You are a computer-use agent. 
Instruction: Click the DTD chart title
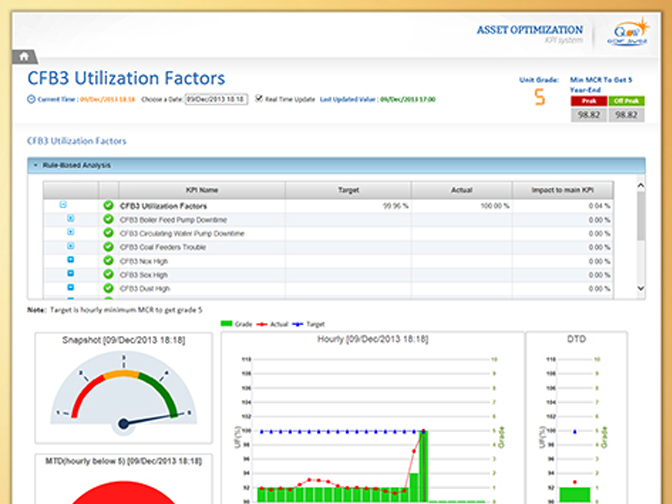pyautogui.click(x=576, y=339)
